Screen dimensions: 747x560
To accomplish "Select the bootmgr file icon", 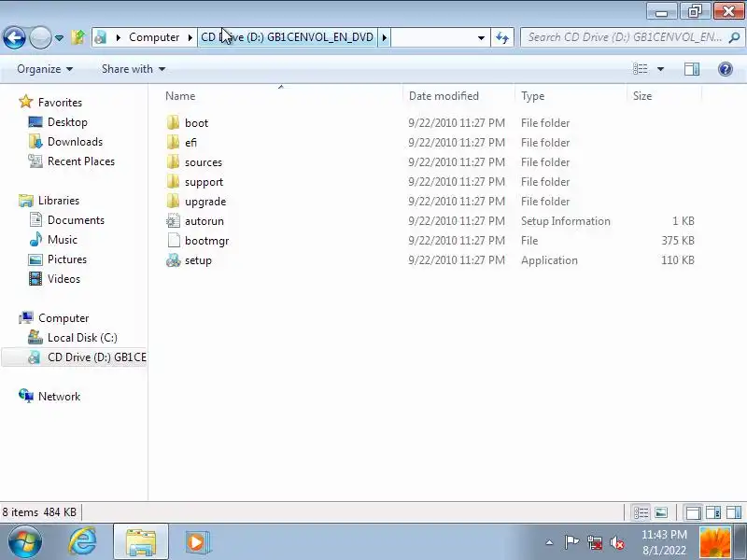I will pos(174,241).
